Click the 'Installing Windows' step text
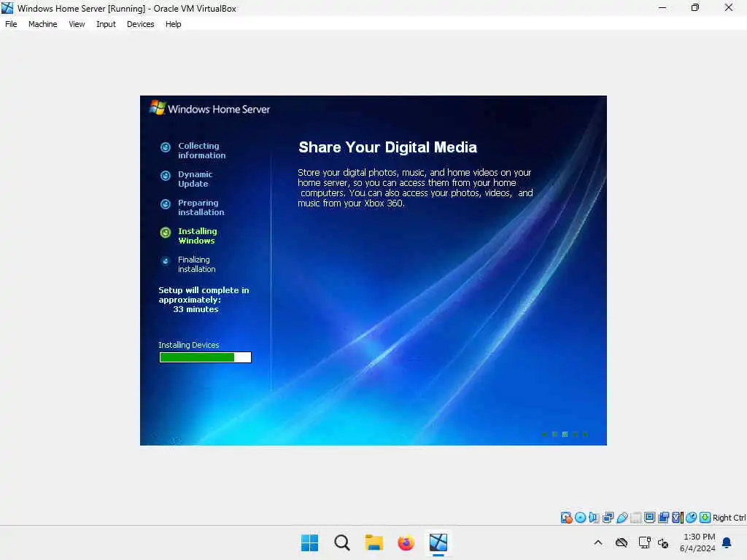This screenshot has width=747, height=560. 197,236
